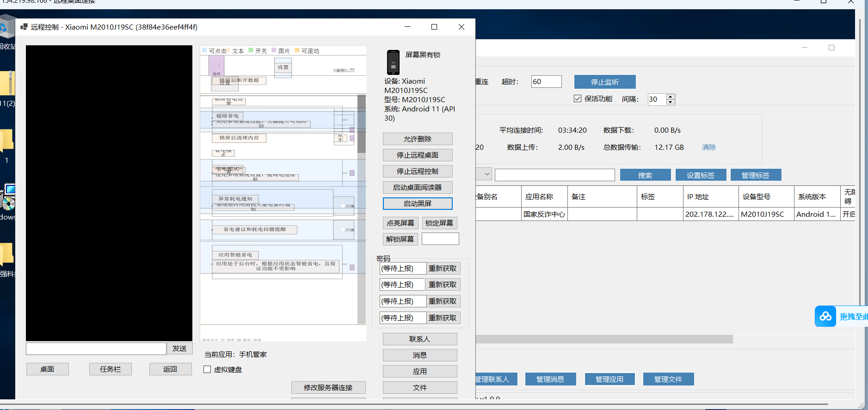Focus the search text field before 搜索
Image resolution: width=868 pixels, height=410 pixels.
pos(554,175)
